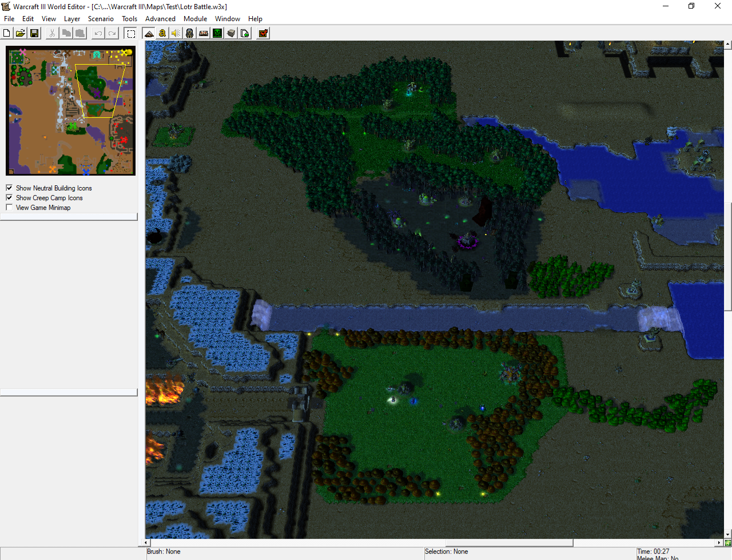Viewport: 732px width, 560px height.
Task: Click the horizontal scrollbar thumb
Action: point(509,542)
